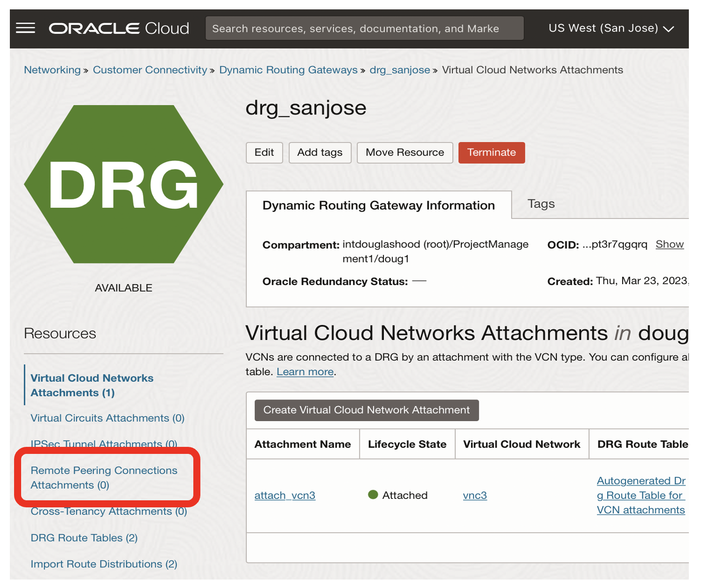The height and width of the screenshot is (588, 702).
Task: Open DRG Route Tables (2)
Action: (x=84, y=538)
